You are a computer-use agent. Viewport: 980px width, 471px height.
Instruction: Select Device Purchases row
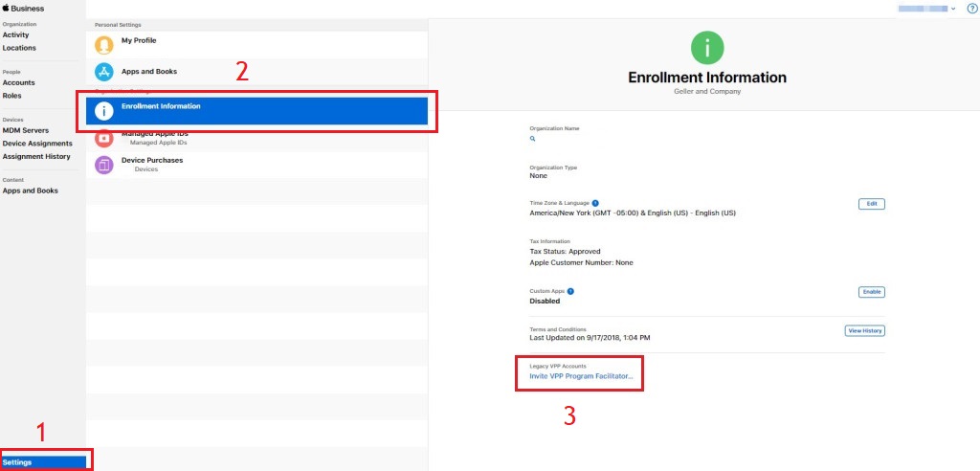point(256,165)
